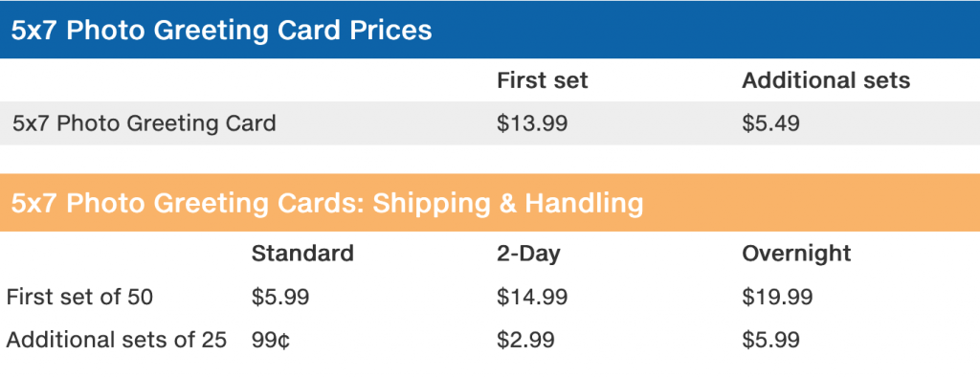Click the Additional sets of 25 row label
The width and height of the screenshot is (980, 378).
click(x=116, y=340)
